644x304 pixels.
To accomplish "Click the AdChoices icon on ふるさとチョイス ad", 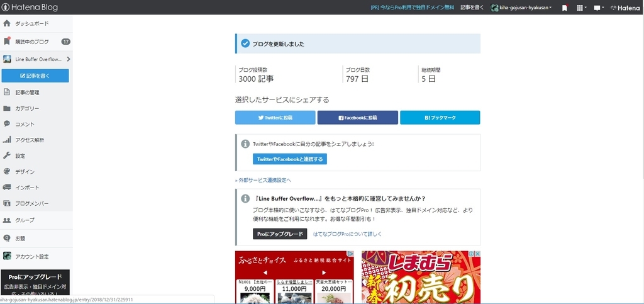I will coord(351,254).
